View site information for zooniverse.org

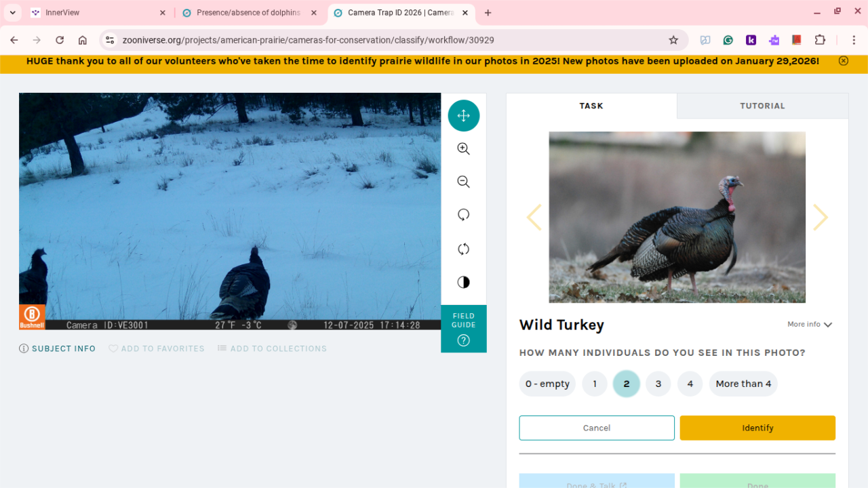[x=110, y=40]
